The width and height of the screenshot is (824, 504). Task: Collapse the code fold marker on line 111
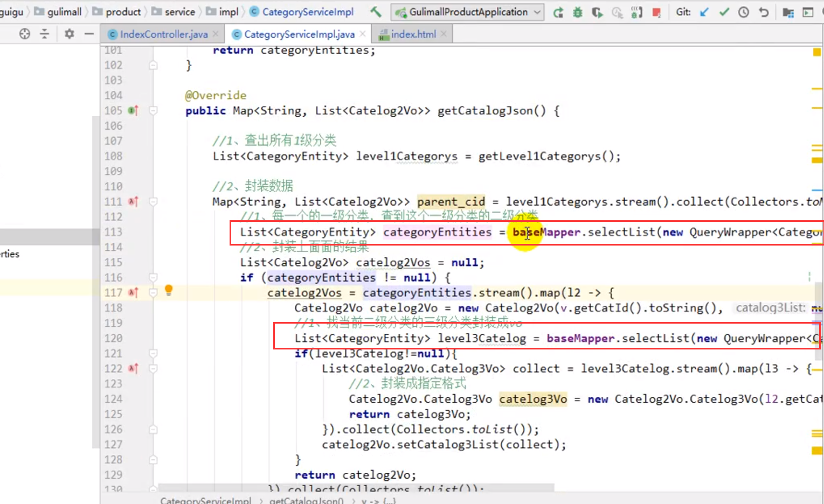click(x=153, y=201)
